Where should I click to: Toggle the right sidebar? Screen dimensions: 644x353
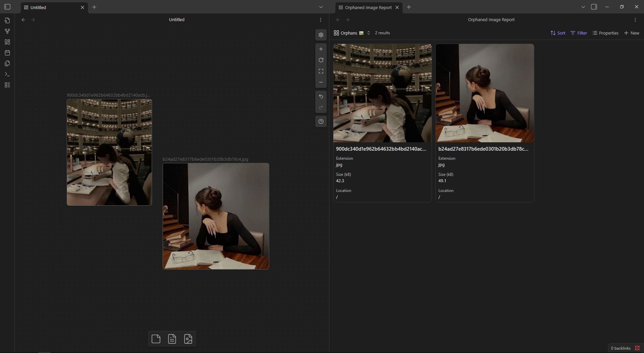[594, 7]
